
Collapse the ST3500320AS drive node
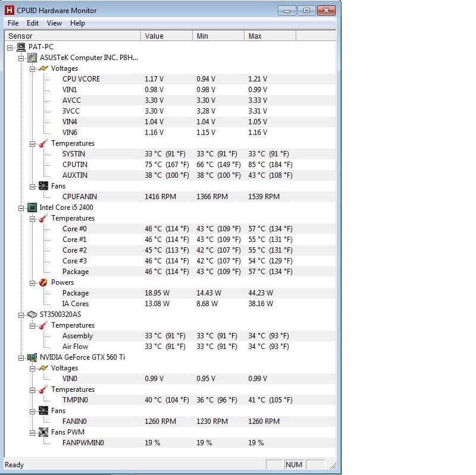click(x=21, y=315)
